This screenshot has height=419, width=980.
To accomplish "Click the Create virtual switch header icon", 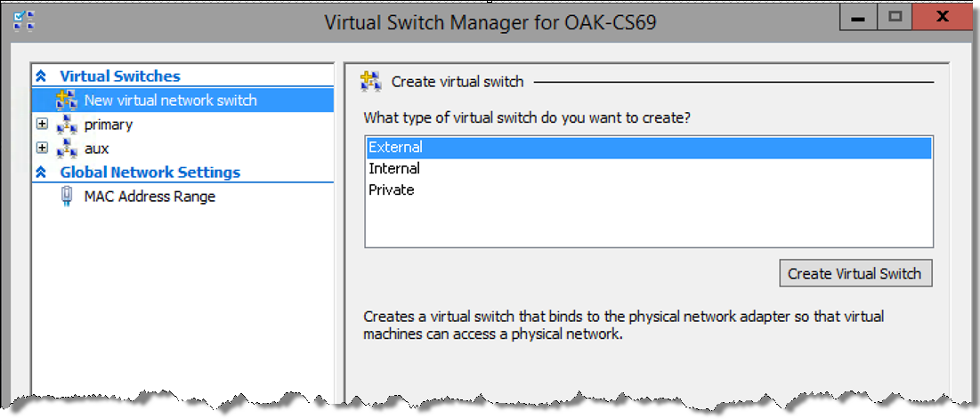I will point(370,82).
